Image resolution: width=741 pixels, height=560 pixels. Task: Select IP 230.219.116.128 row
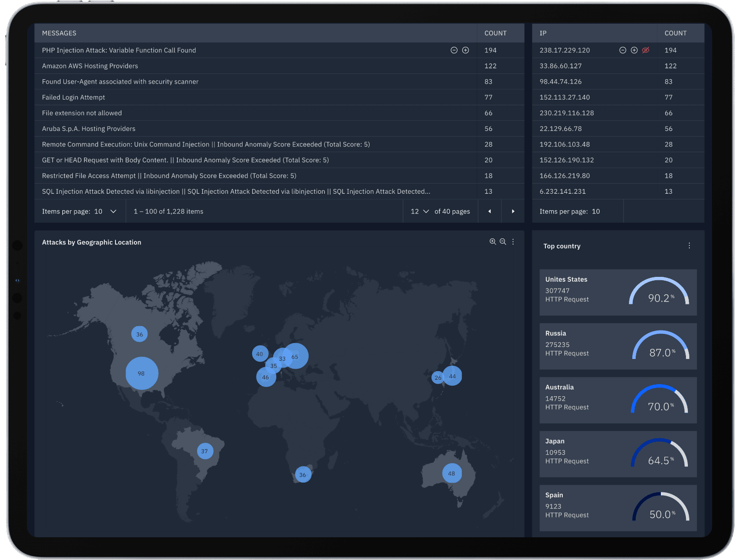618,113
